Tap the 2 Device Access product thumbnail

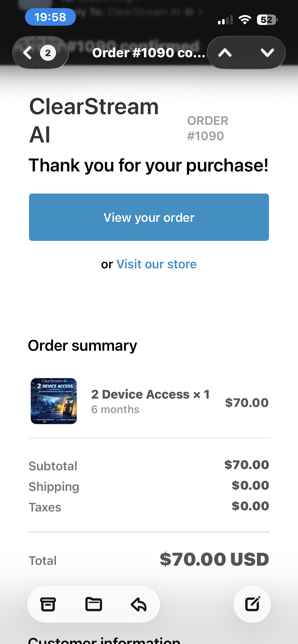pos(54,401)
